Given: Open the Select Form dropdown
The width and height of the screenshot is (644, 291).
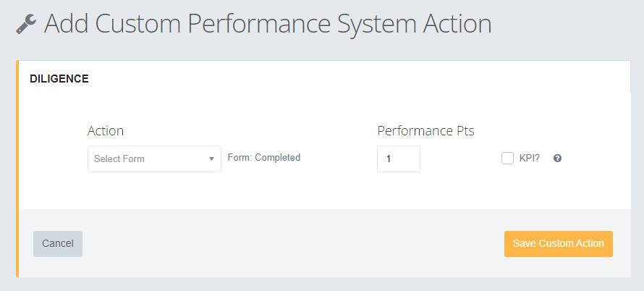Looking at the screenshot, I should point(154,159).
